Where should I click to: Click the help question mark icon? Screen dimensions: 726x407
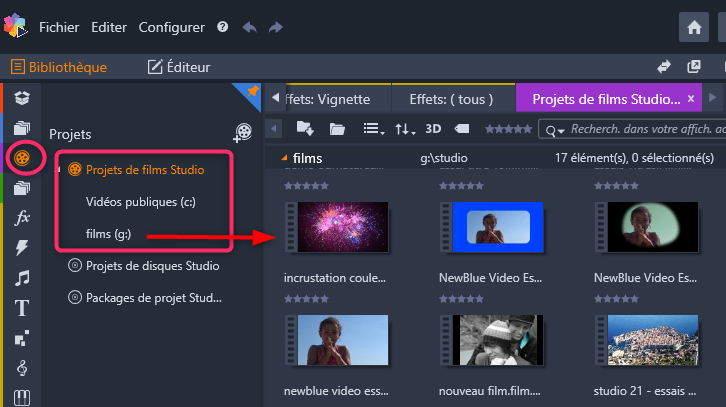click(x=223, y=27)
